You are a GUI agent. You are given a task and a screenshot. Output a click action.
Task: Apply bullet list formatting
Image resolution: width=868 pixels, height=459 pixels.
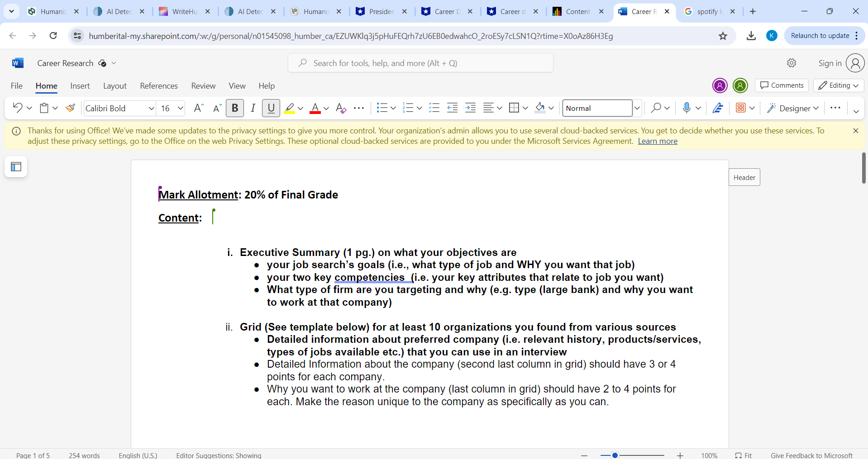click(382, 108)
